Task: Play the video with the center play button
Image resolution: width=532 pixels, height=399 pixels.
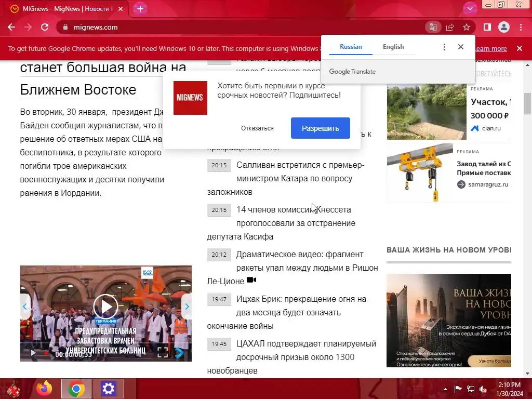Action: pos(106,307)
